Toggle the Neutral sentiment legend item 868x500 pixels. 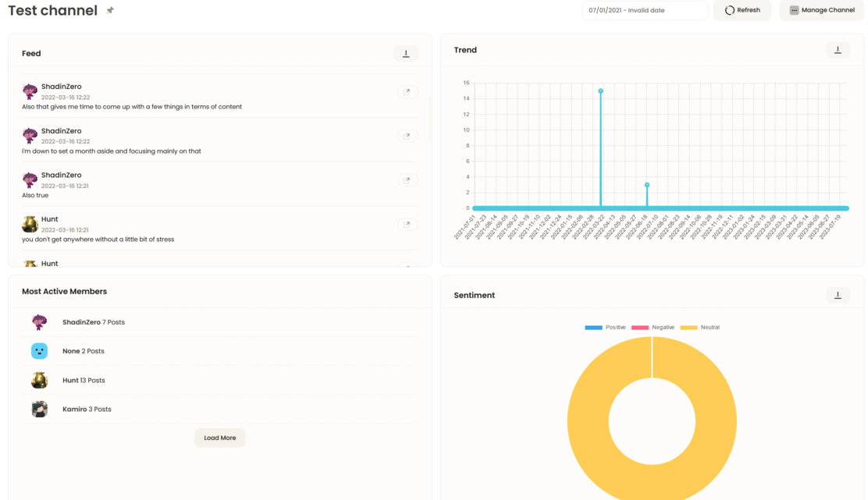point(700,328)
